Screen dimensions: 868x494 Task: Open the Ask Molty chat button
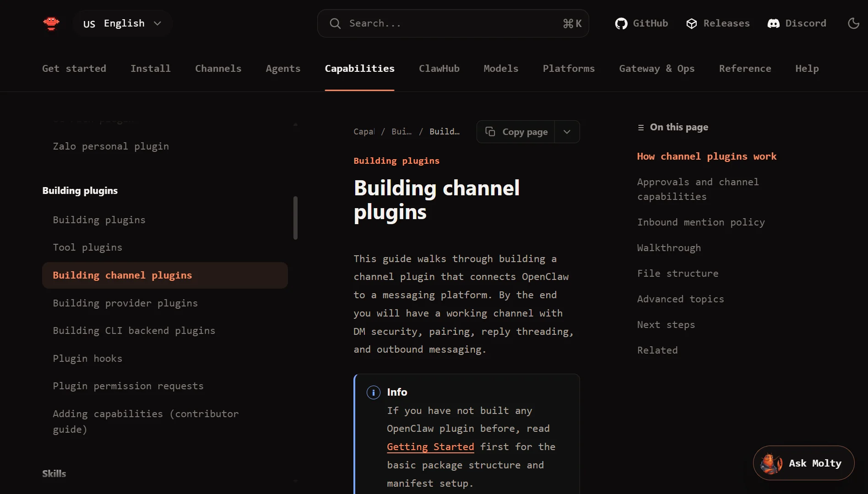pos(803,463)
